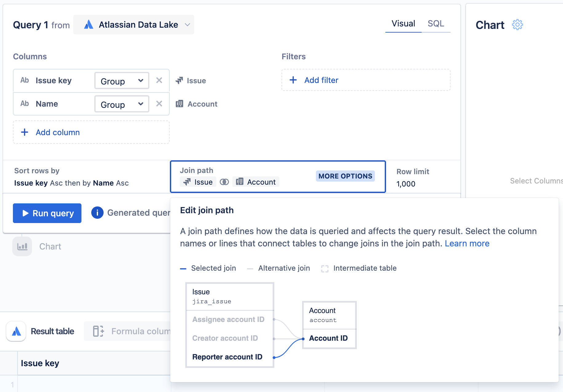Click the Chart label below Run query
The width and height of the screenshot is (563, 392).
(50, 246)
